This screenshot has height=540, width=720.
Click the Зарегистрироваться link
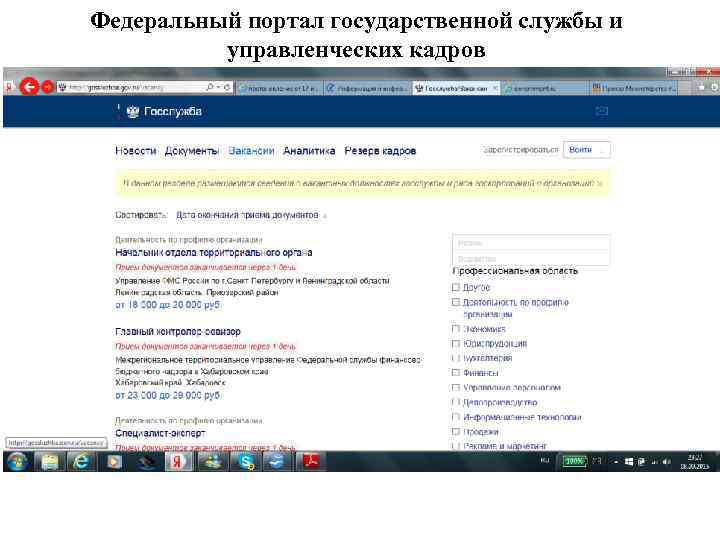(x=521, y=150)
